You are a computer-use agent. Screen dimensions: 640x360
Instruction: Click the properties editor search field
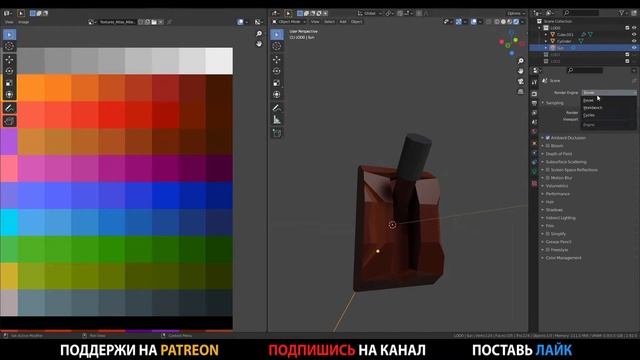pos(584,71)
